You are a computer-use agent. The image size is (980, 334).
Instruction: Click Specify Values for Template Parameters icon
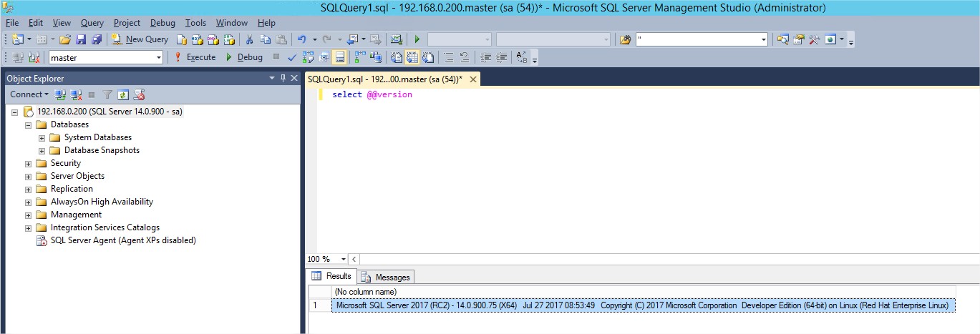(521, 57)
